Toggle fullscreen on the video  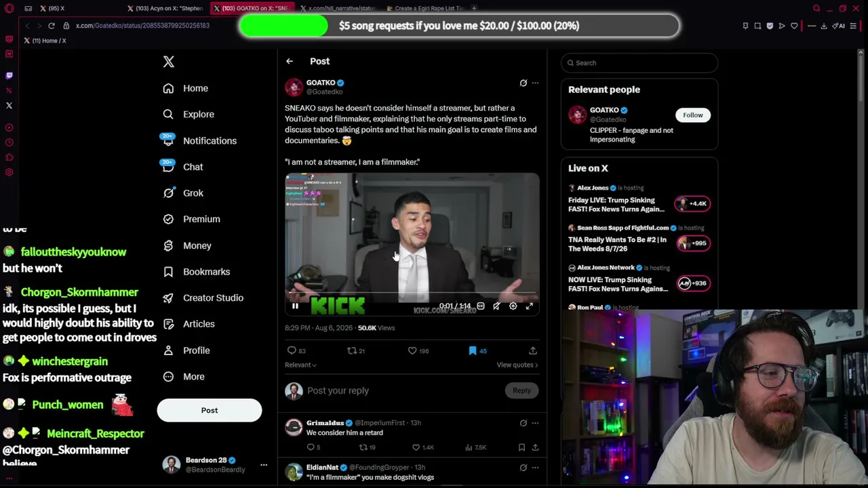tap(530, 306)
